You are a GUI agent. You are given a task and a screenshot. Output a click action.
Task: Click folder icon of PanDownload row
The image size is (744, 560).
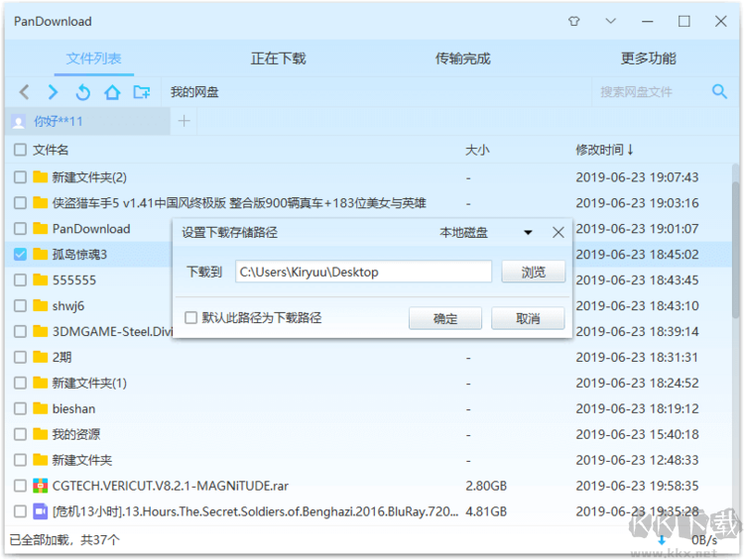41,229
